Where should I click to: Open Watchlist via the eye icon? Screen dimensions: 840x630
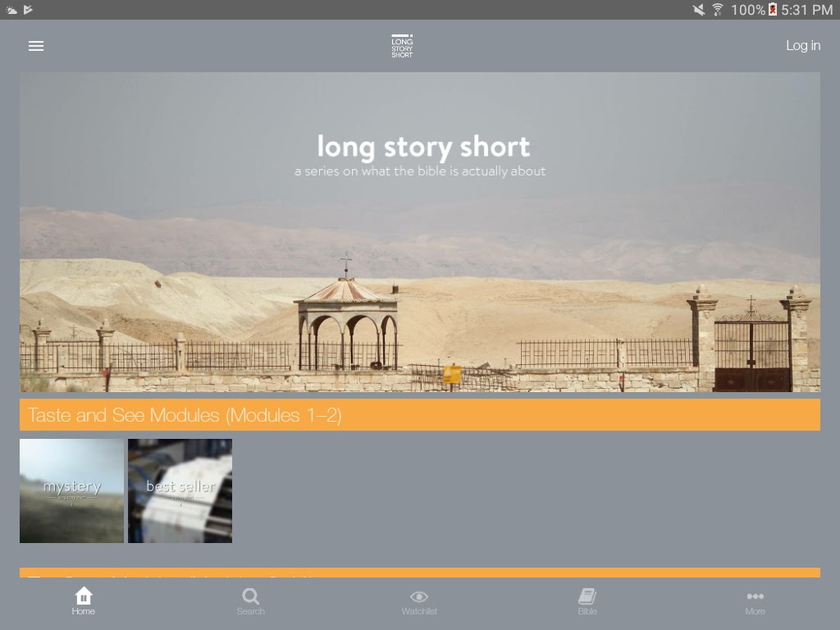click(419, 597)
